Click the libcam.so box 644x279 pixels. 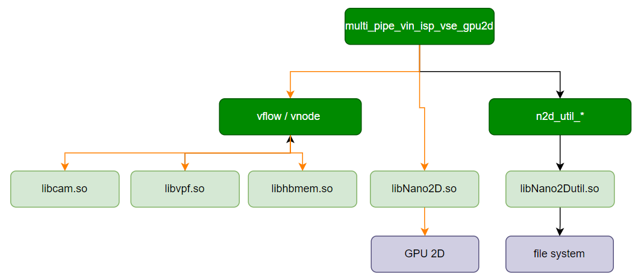click(x=65, y=189)
